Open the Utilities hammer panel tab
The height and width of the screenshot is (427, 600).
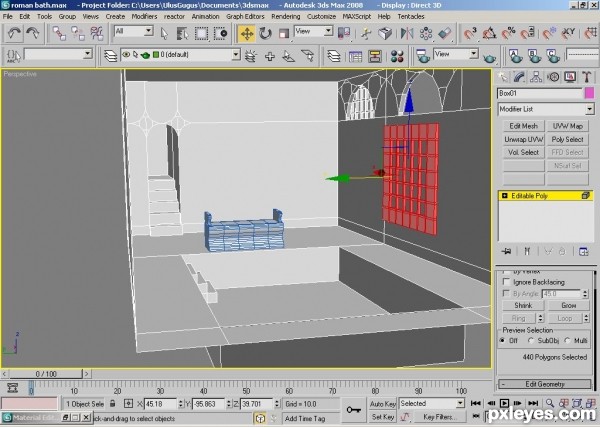pos(587,77)
